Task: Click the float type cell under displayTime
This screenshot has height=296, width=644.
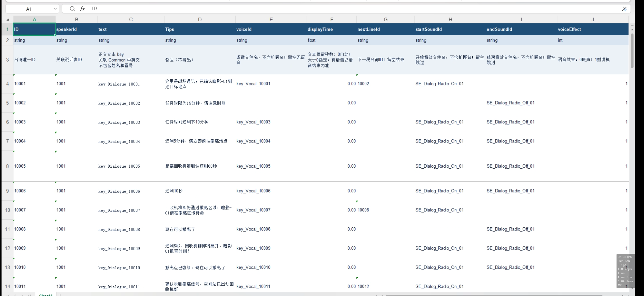Action: (332, 40)
